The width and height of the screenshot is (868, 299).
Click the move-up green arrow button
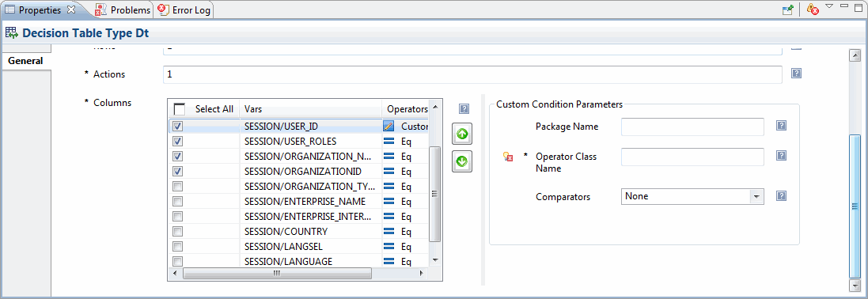point(462,134)
